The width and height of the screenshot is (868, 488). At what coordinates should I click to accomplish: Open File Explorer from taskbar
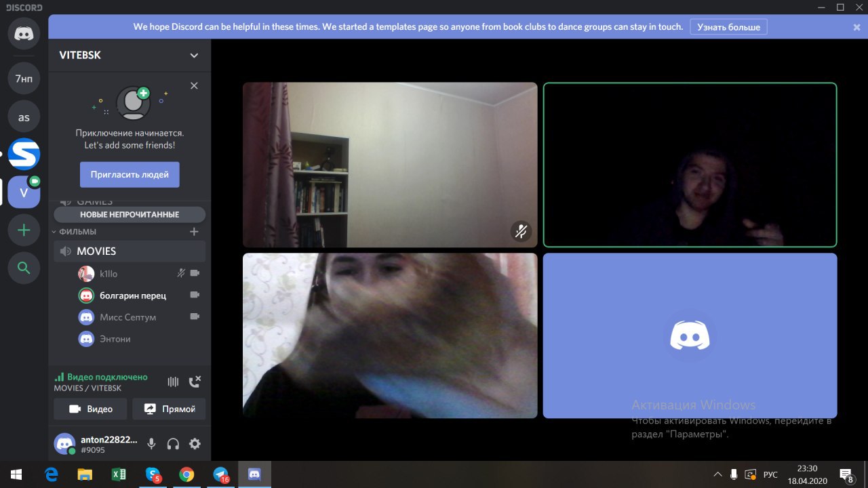[x=85, y=474]
